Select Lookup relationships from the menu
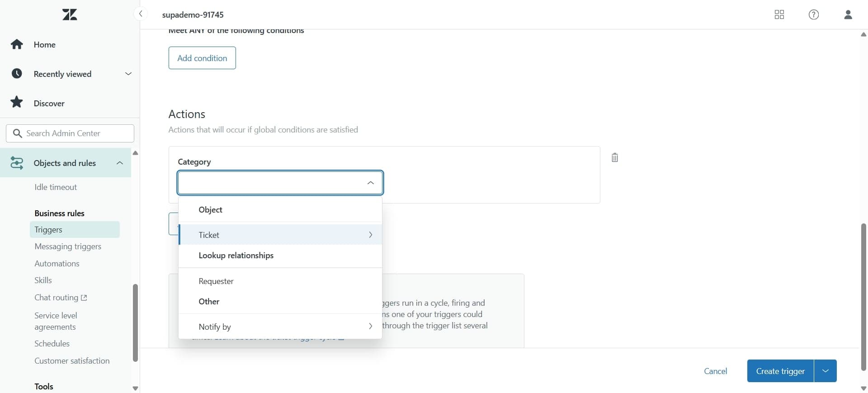Image resolution: width=868 pixels, height=393 pixels. (x=235, y=256)
